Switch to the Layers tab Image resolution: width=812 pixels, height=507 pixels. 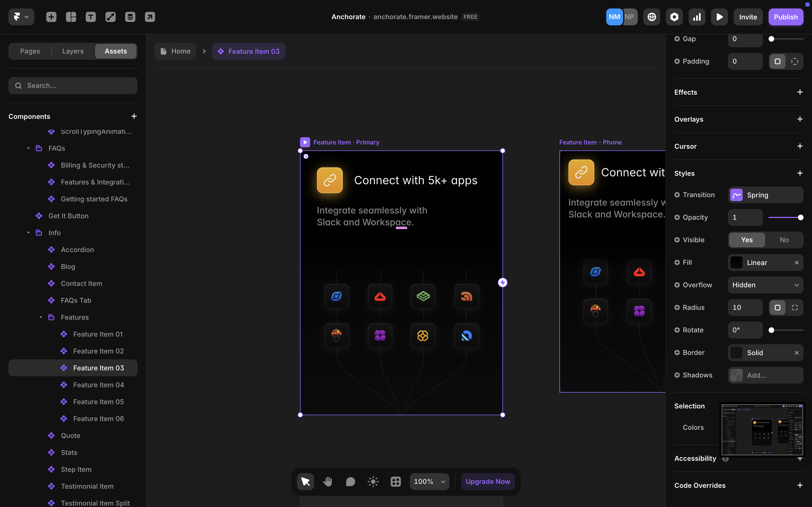click(x=73, y=51)
